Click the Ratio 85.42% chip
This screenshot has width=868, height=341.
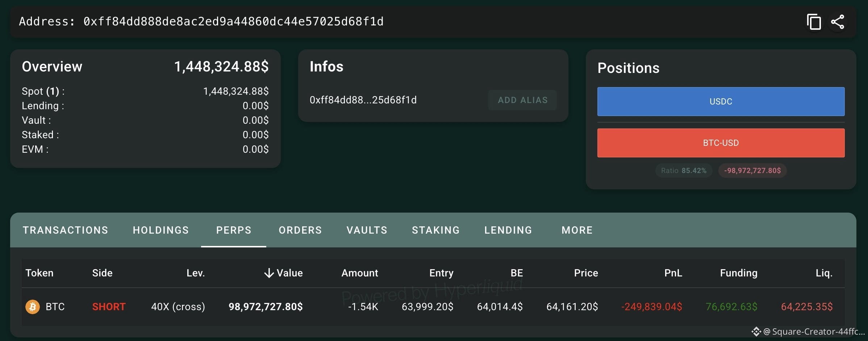[x=684, y=170]
